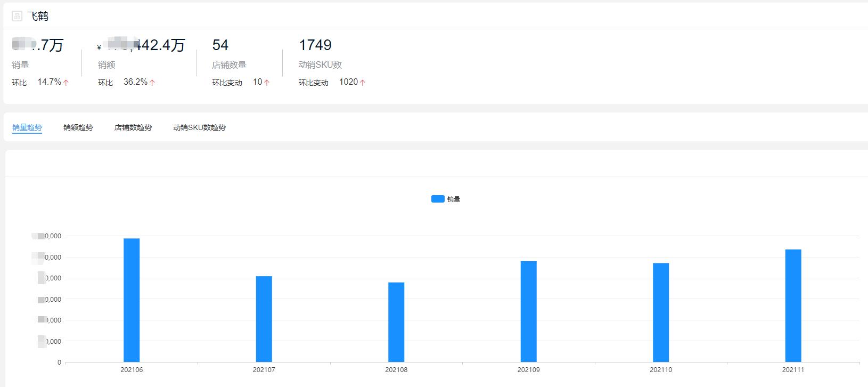
Task: Show the 店铺数趋势 tab
Action: click(x=133, y=127)
